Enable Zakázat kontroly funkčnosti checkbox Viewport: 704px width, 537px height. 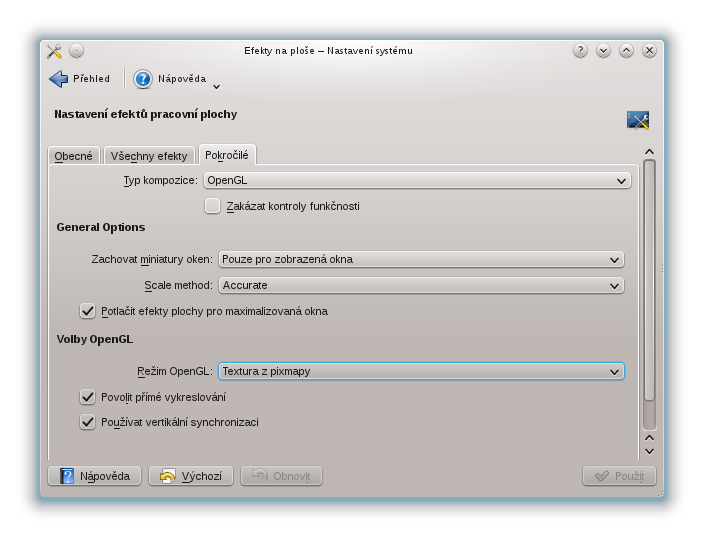212,206
